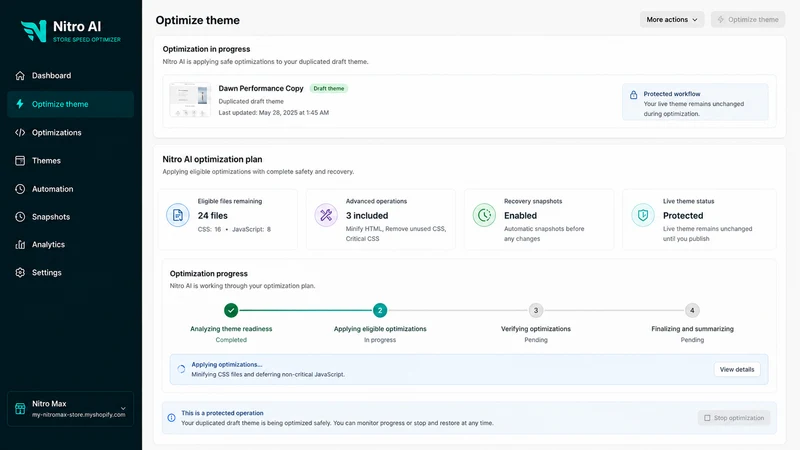Click the lightning icon on Optimize theme button
This screenshot has height=450, width=800.
pyautogui.click(x=721, y=19)
